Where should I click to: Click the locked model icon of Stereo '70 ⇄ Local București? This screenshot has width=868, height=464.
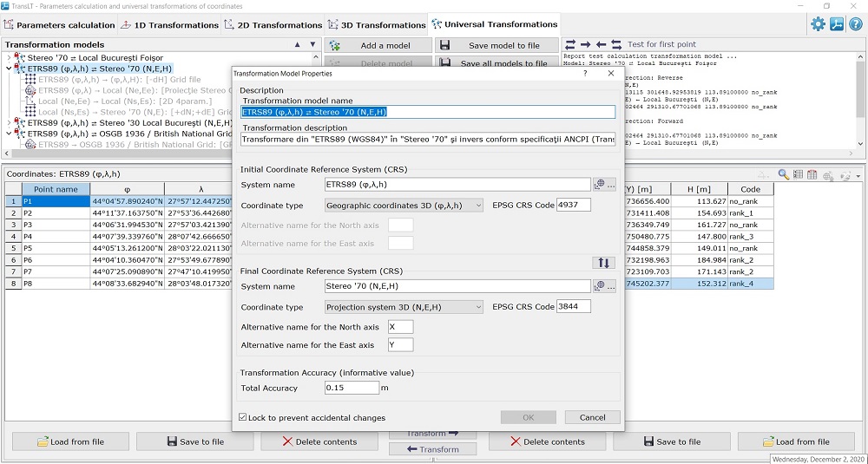coord(20,57)
